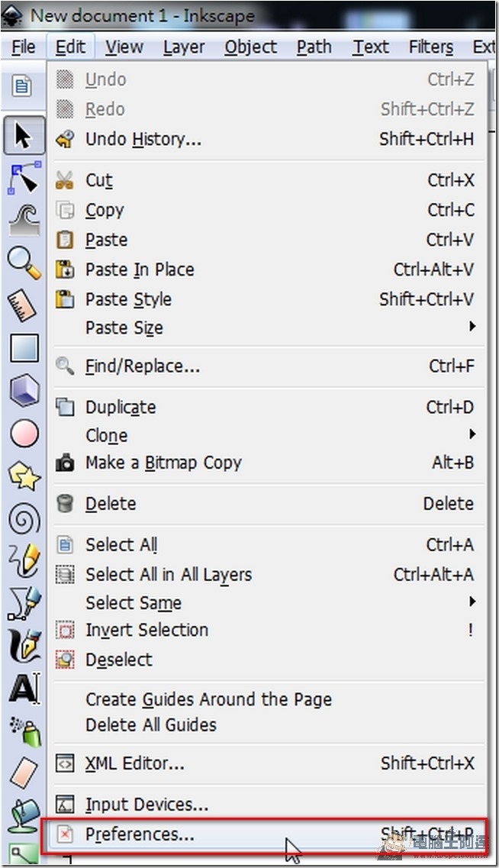The height and width of the screenshot is (868, 499).
Task: Pick the Calligraphy pen tool
Action: coord(24,645)
